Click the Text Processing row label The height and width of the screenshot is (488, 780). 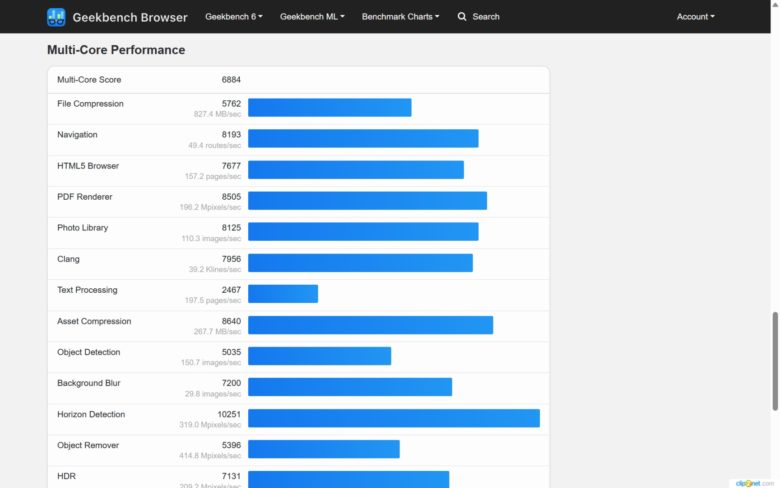pos(87,290)
